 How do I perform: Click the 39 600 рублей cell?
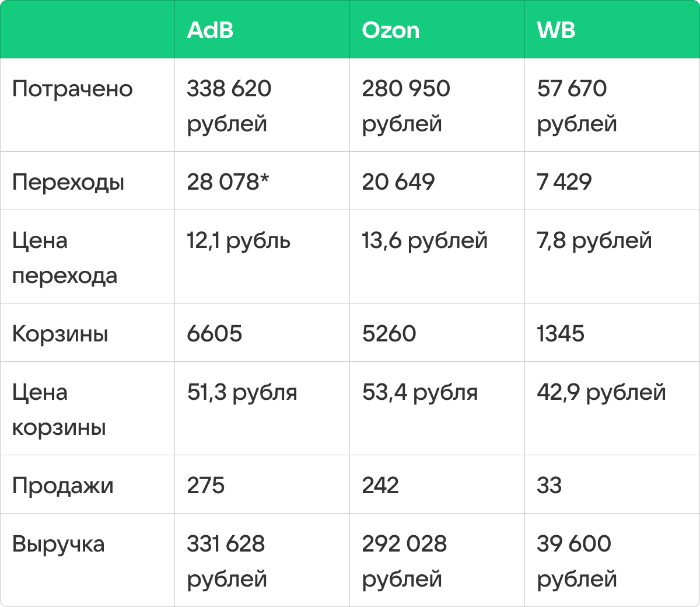(576, 561)
